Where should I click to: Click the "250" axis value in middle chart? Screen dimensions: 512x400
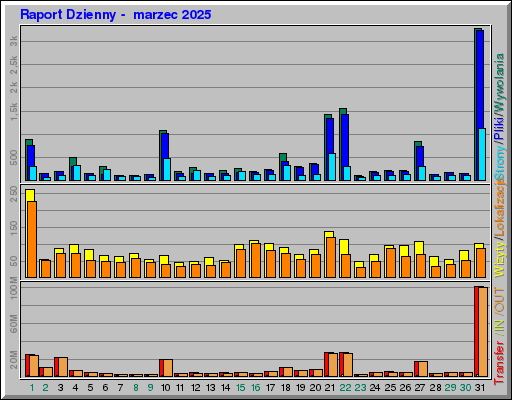click(x=14, y=194)
